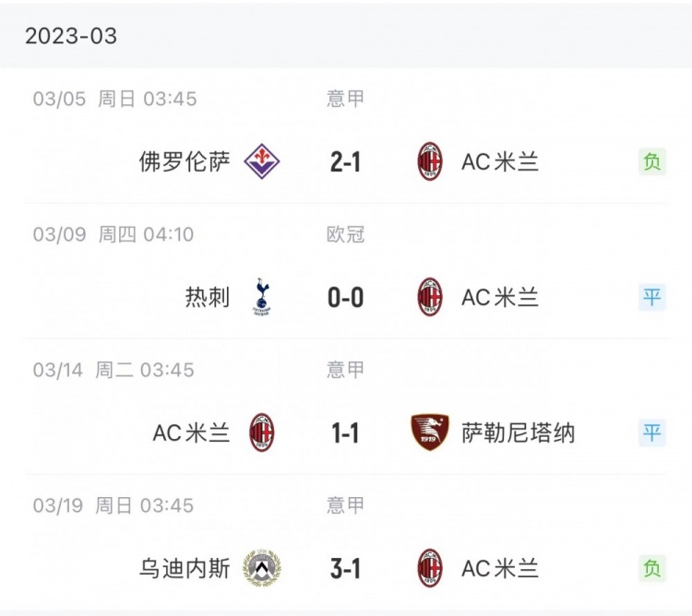Click the Tottenham Hotspur cockerel logo
The image size is (692, 616).
pos(262,297)
